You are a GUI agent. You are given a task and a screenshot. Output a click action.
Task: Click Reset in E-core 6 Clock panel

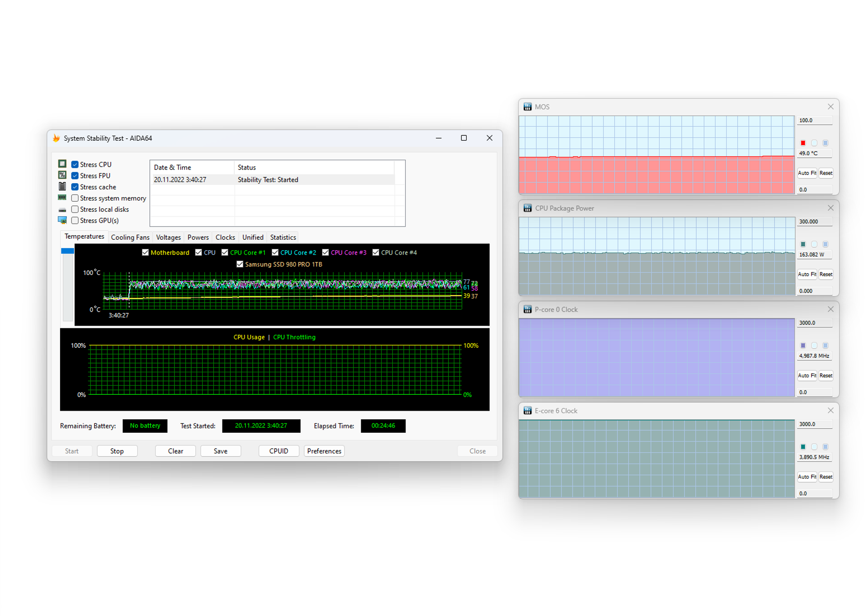(x=826, y=477)
